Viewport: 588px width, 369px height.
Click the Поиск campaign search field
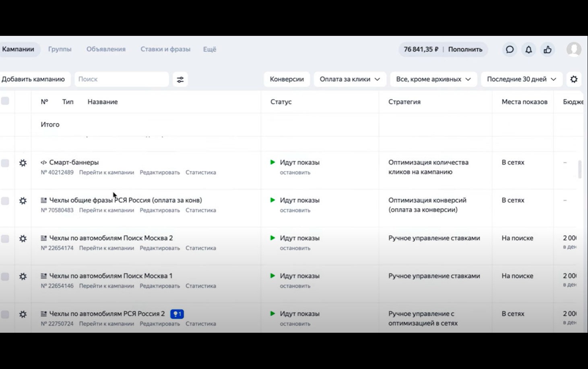[x=122, y=79]
